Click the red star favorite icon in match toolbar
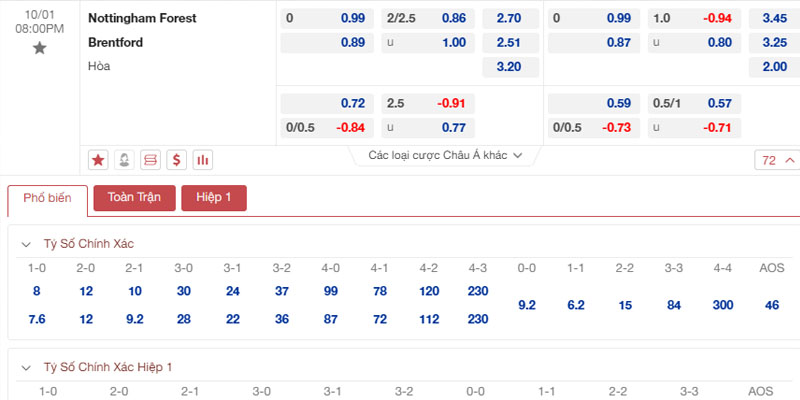800x400 pixels. coord(98,160)
